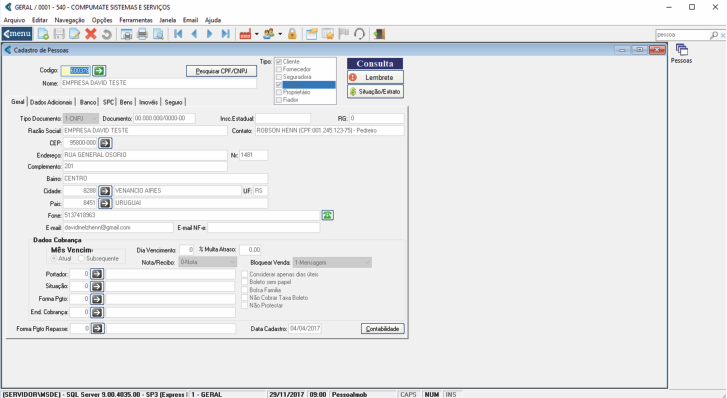Viewport: 727px width, 398px height.
Task: Enable Bolsa Família checkbox
Action: tap(245, 290)
